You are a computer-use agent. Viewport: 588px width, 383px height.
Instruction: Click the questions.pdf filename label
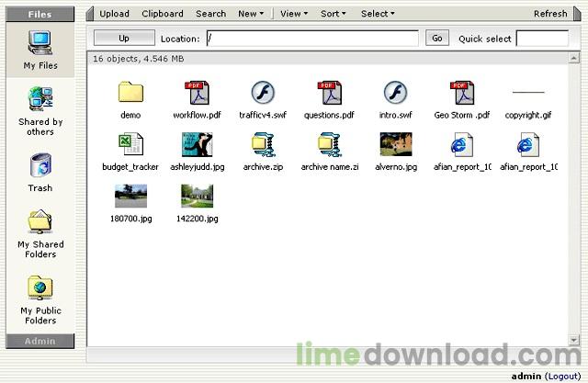point(329,115)
